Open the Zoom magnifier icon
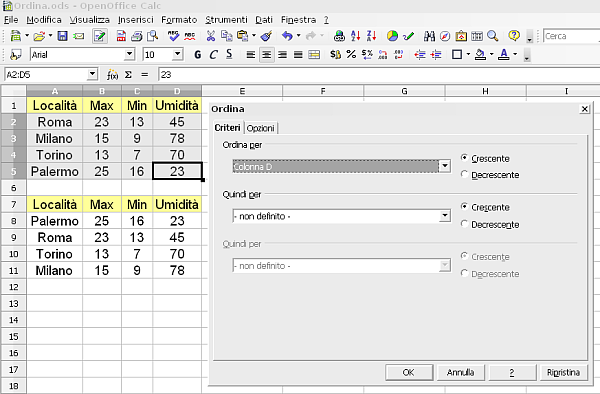The image size is (600, 394). coord(493,36)
